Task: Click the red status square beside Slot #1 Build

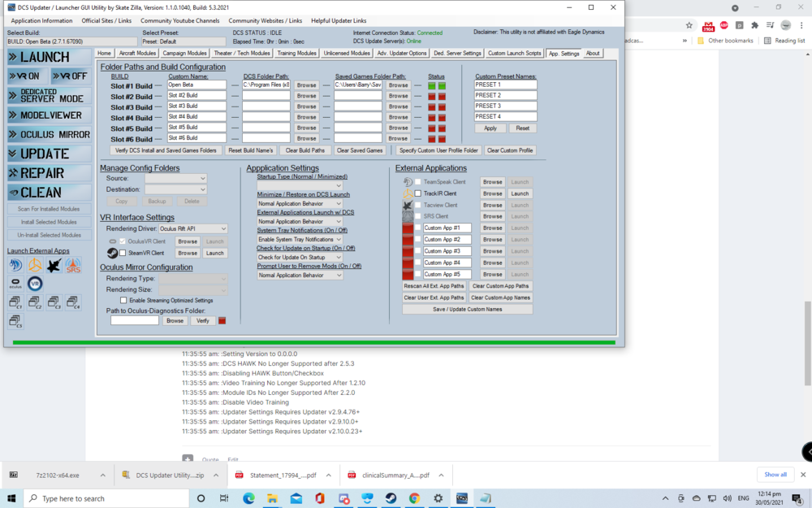Action: [430, 85]
